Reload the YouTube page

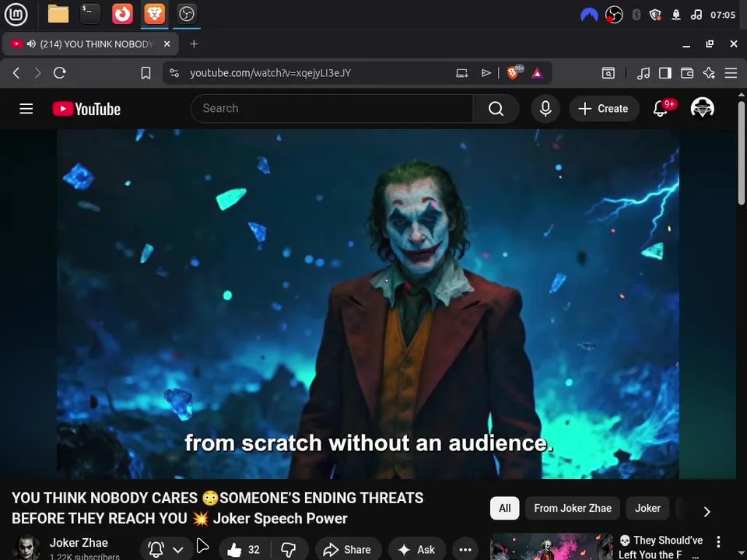tap(60, 73)
